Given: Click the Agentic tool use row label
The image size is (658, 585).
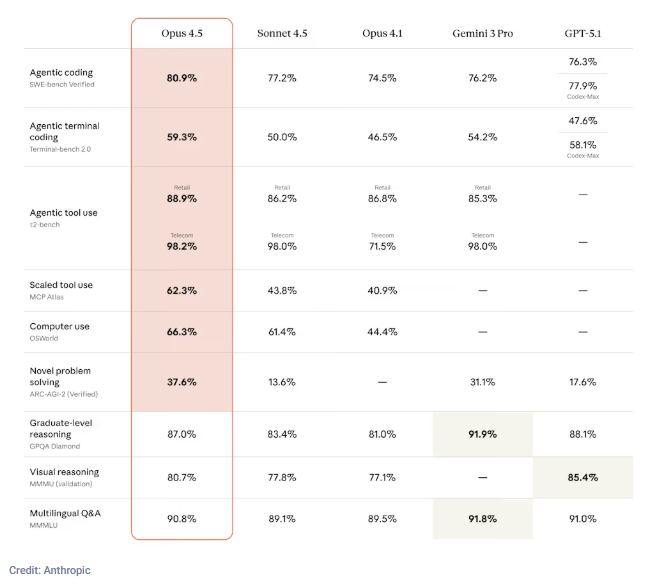Looking at the screenshot, I should click(x=63, y=213).
